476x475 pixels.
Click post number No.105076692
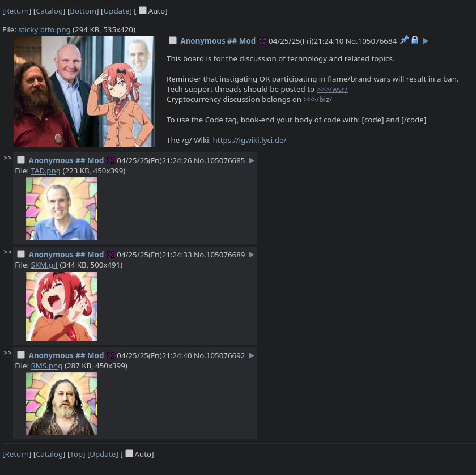tap(219, 355)
